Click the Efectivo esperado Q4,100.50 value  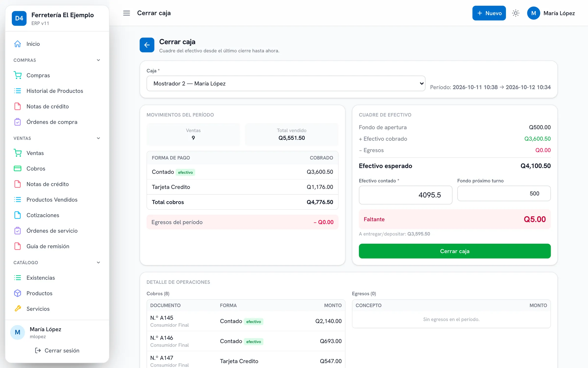pyautogui.click(x=535, y=166)
